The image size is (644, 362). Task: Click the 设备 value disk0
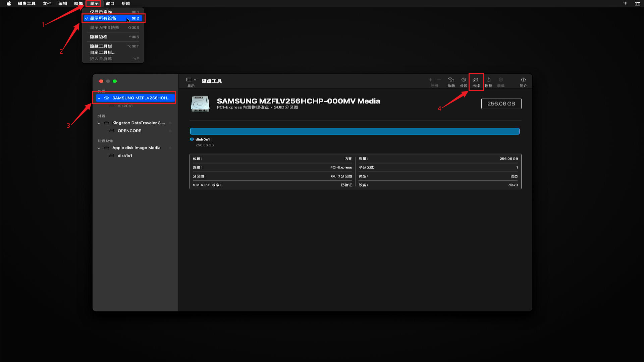point(513,185)
